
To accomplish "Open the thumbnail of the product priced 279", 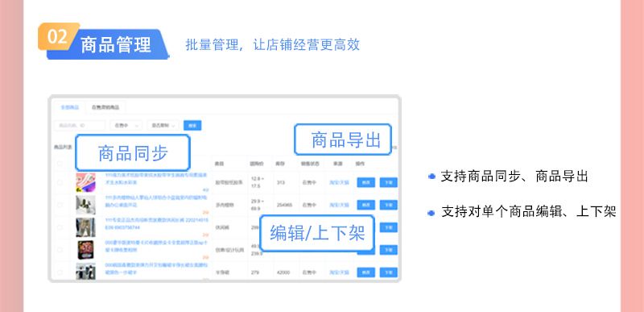I will (x=86, y=272).
